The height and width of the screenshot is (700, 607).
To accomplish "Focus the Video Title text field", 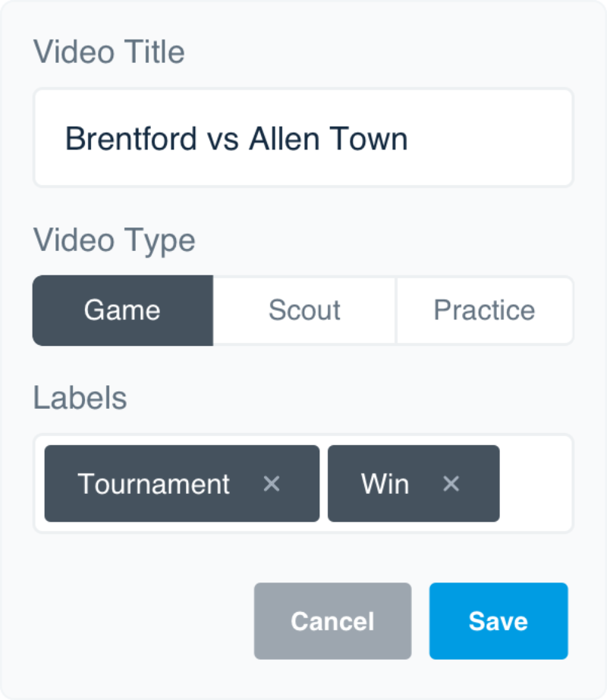I will 303,137.
